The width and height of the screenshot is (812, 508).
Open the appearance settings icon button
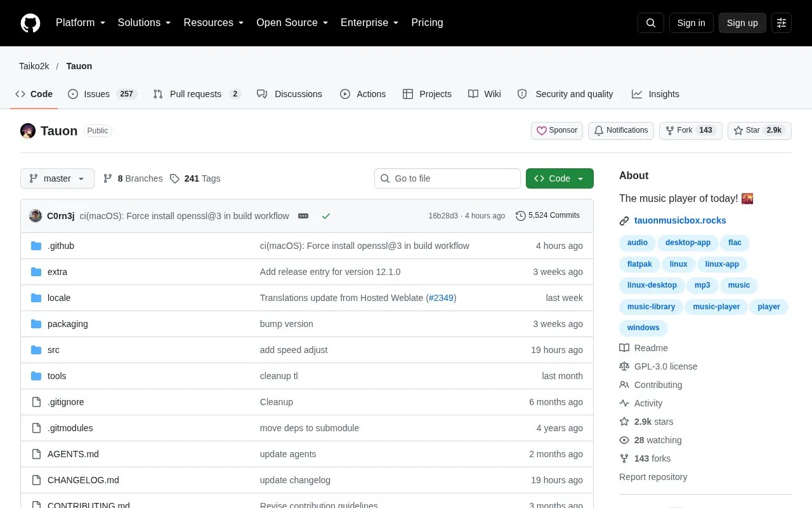[782, 23]
